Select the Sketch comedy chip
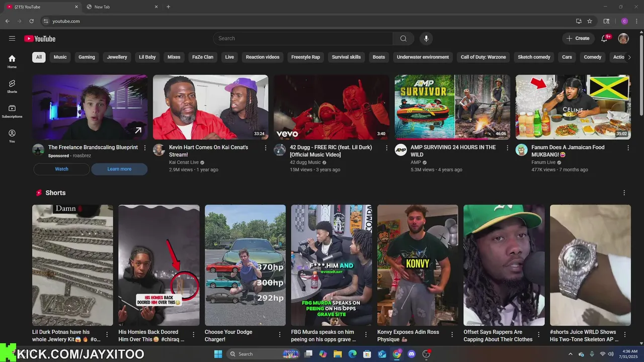This screenshot has width=644, height=362. click(x=534, y=57)
